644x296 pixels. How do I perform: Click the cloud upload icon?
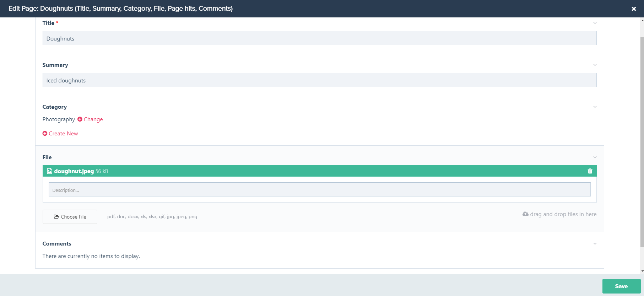(x=525, y=214)
